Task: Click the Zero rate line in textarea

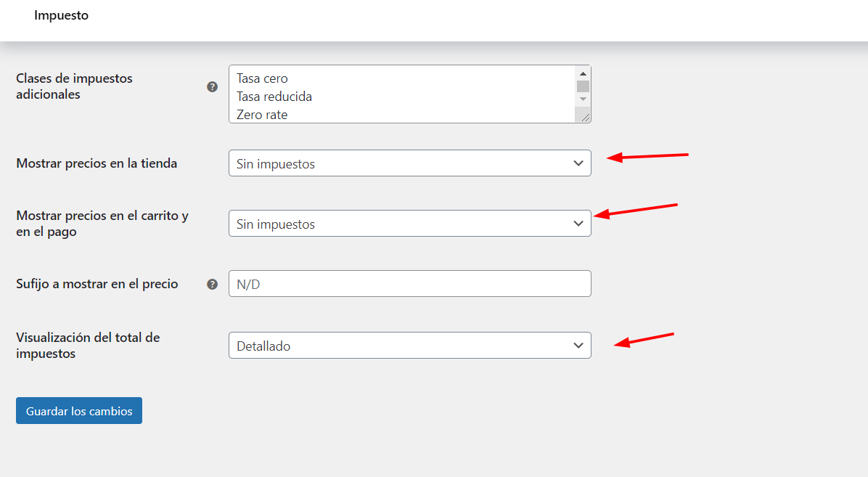Action: click(x=262, y=115)
